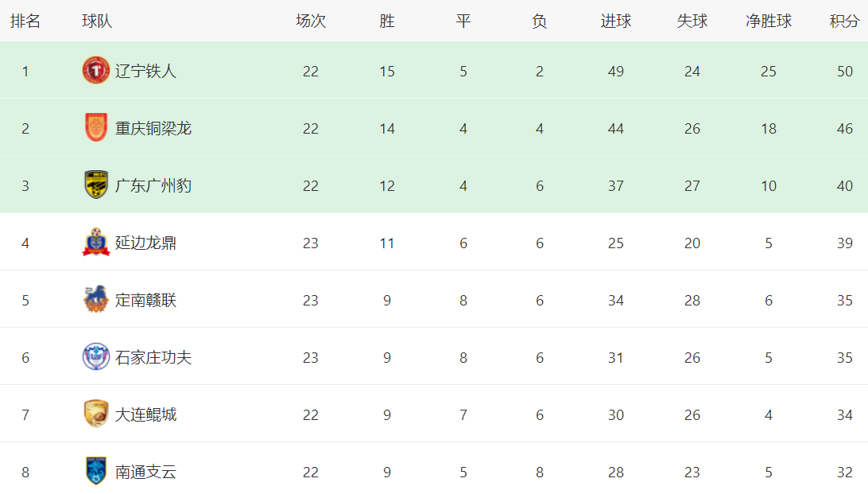868x494 pixels.
Task: Click the 失球 column header
Action: tap(692, 21)
